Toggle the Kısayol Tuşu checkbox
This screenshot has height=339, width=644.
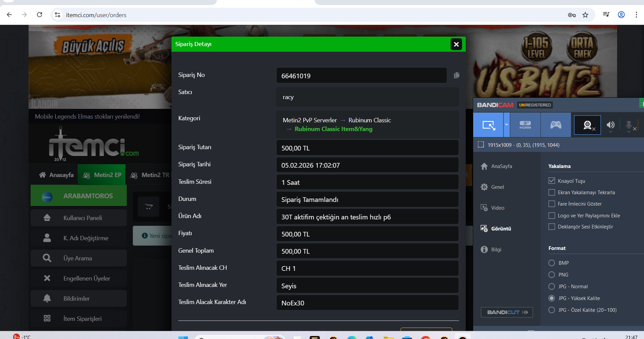click(x=552, y=181)
